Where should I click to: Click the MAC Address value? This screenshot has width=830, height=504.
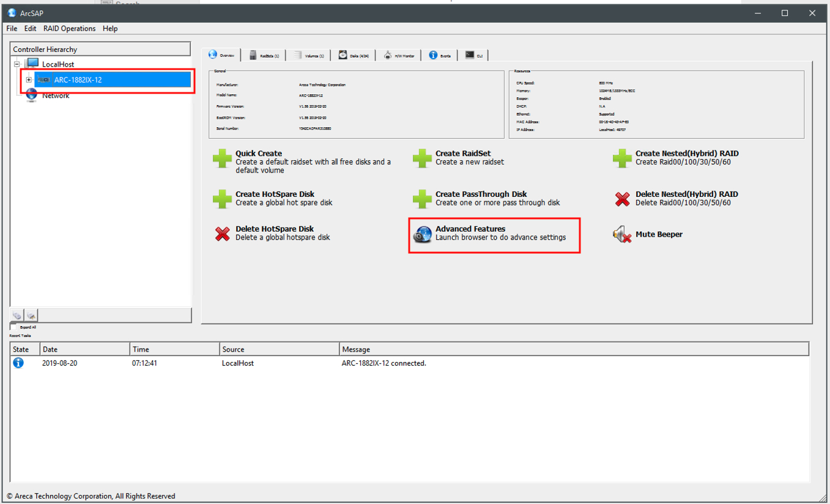point(615,122)
